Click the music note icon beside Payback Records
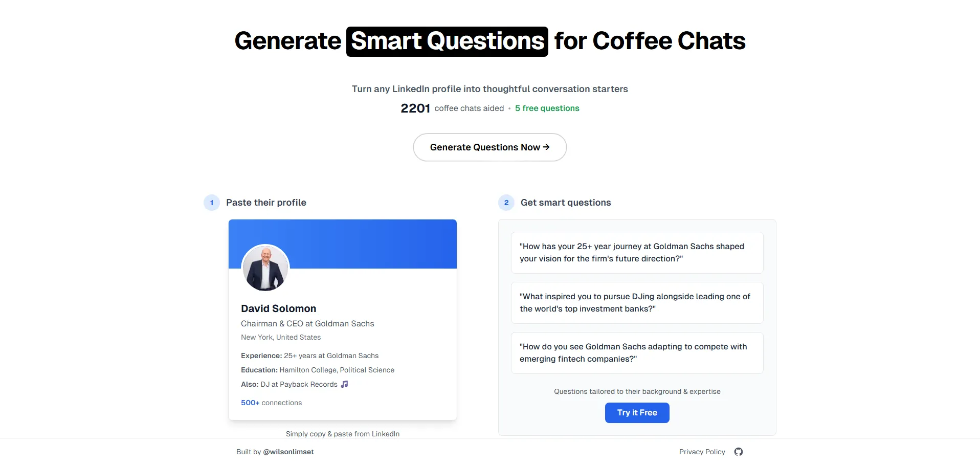 [345, 384]
